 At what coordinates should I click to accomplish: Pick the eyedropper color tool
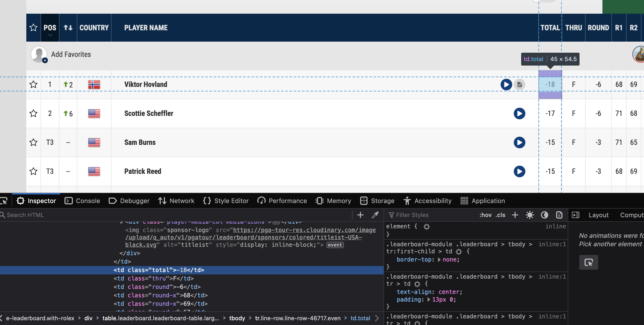pyautogui.click(x=375, y=215)
